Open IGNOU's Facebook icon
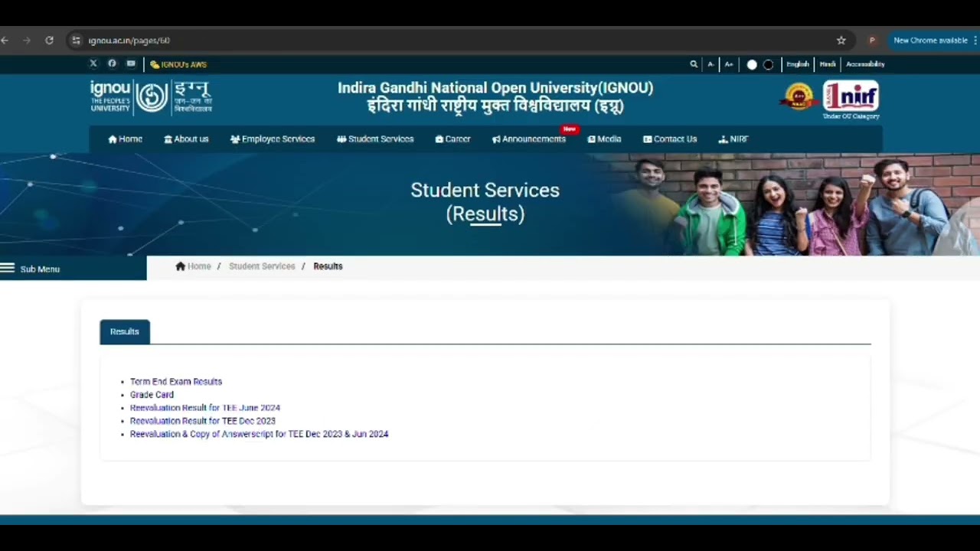 (112, 64)
